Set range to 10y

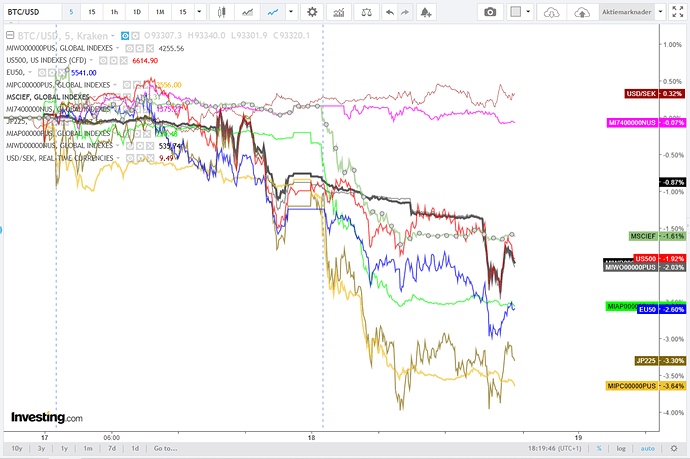click(17, 448)
